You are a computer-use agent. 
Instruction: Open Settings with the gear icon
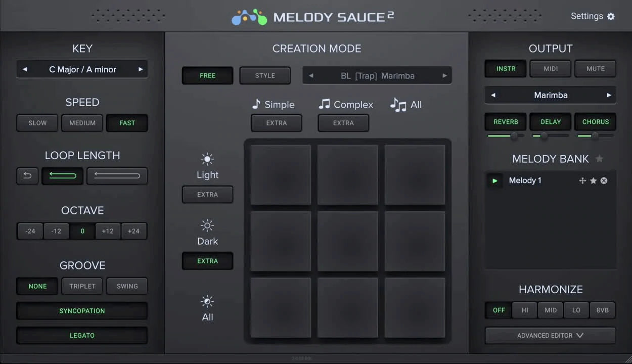(611, 16)
